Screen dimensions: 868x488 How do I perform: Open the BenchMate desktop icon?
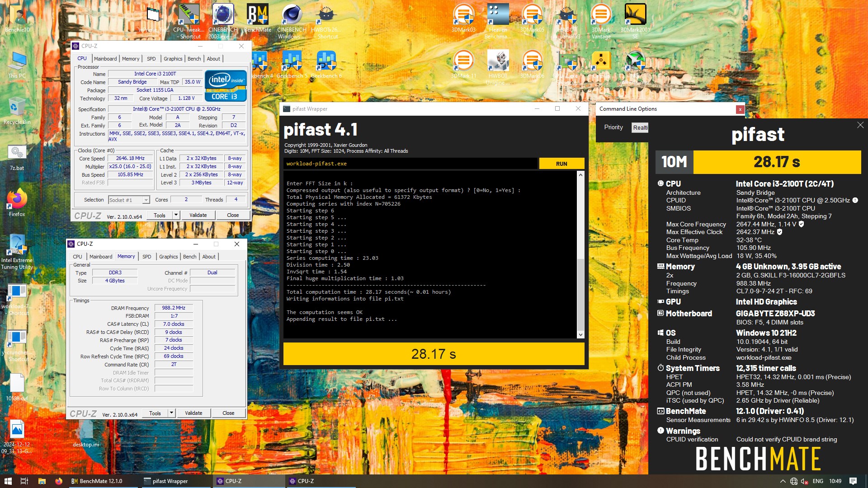tap(258, 18)
